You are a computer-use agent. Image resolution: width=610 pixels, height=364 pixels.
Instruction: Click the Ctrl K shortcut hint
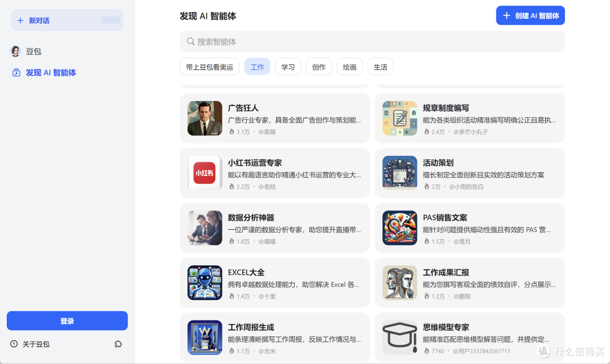click(x=111, y=20)
